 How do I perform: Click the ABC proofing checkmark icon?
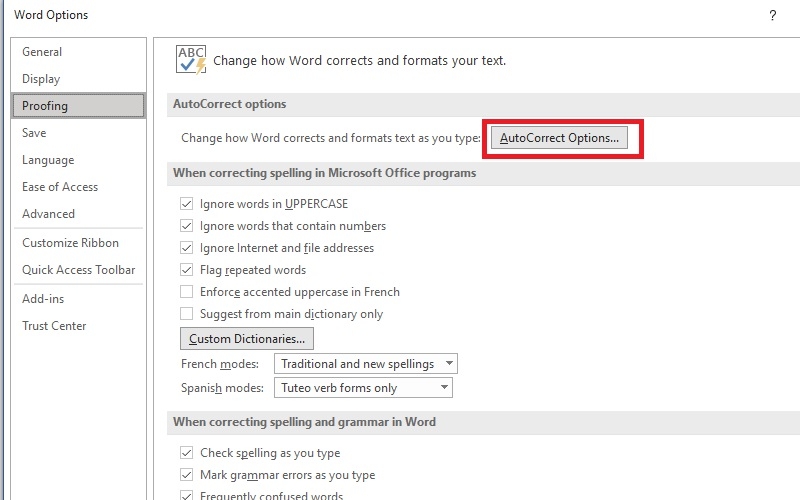pos(190,59)
